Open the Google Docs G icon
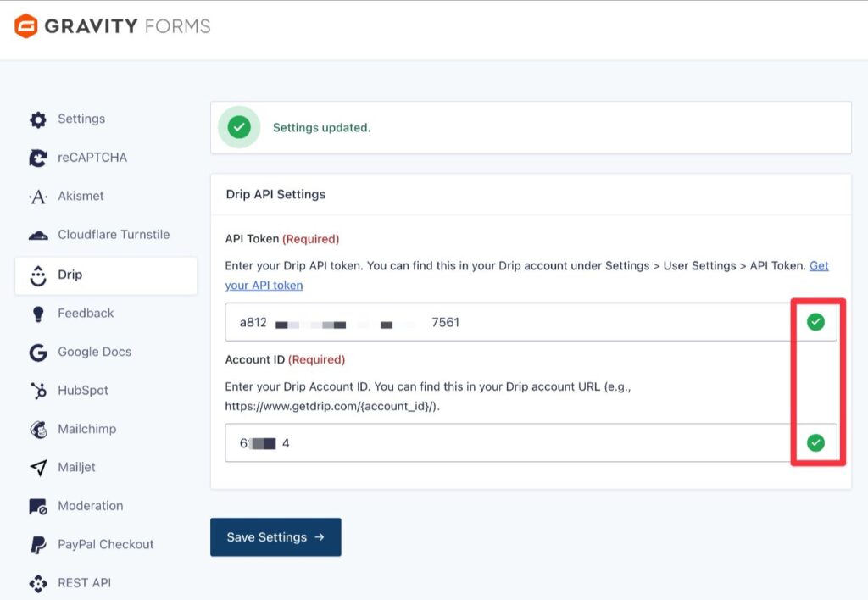868x600 pixels. point(38,352)
